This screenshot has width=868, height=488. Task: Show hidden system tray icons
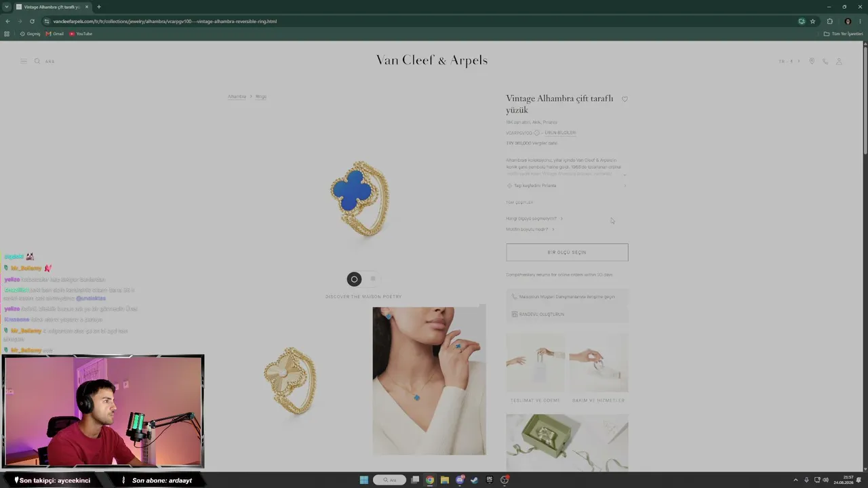pyautogui.click(x=795, y=480)
